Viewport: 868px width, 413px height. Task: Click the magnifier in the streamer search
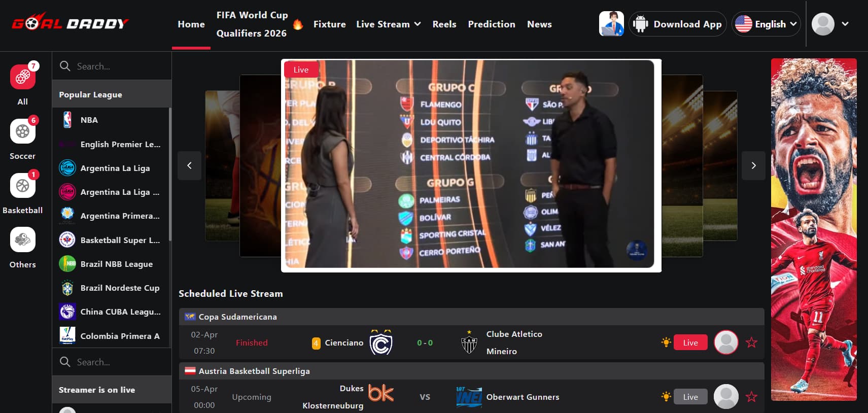pyautogui.click(x=65, y=362)
